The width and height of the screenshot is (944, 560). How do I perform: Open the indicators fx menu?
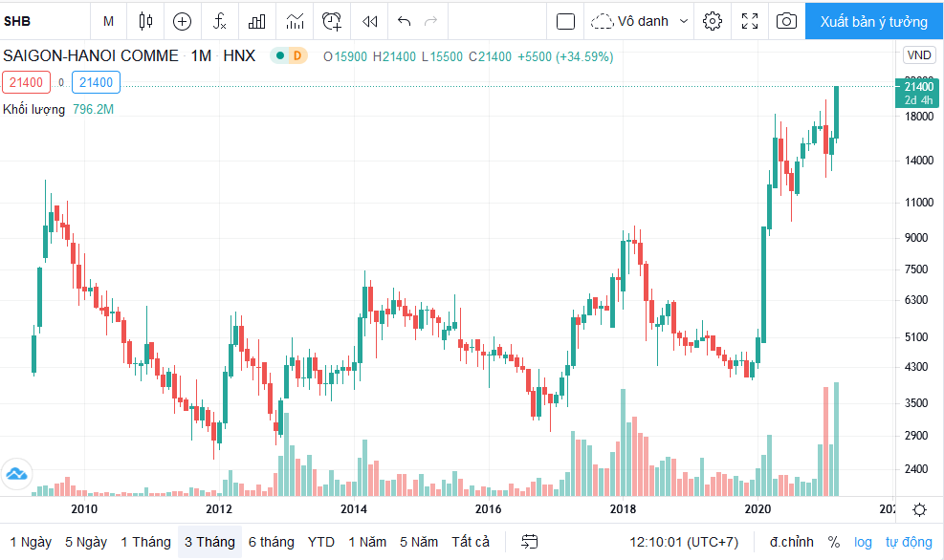coord(220,22)
